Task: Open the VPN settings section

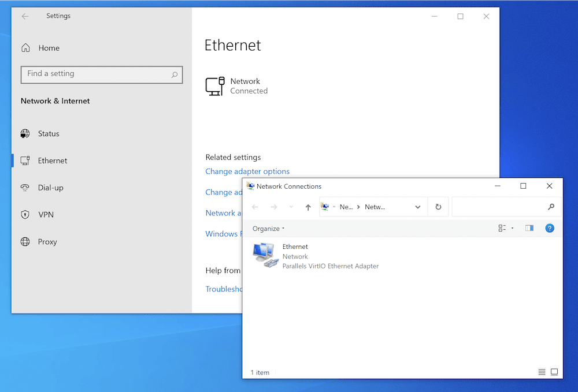Action: (x=46, y=215)
